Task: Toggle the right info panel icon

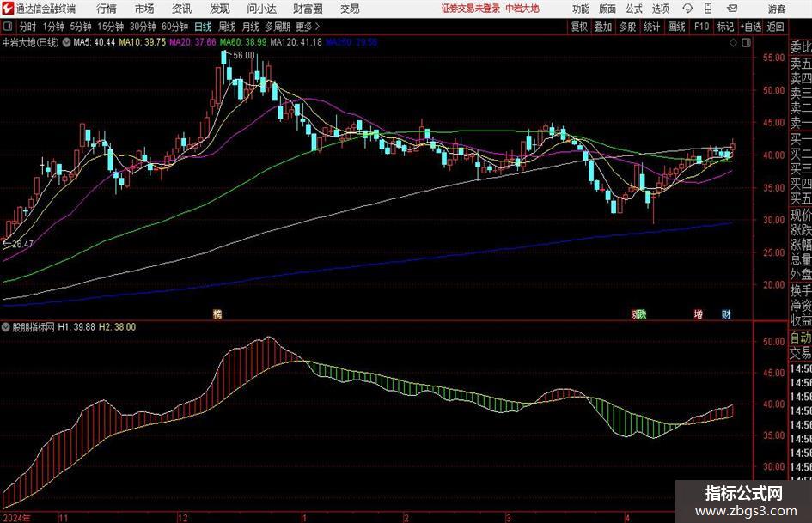Action: (746, 42)
